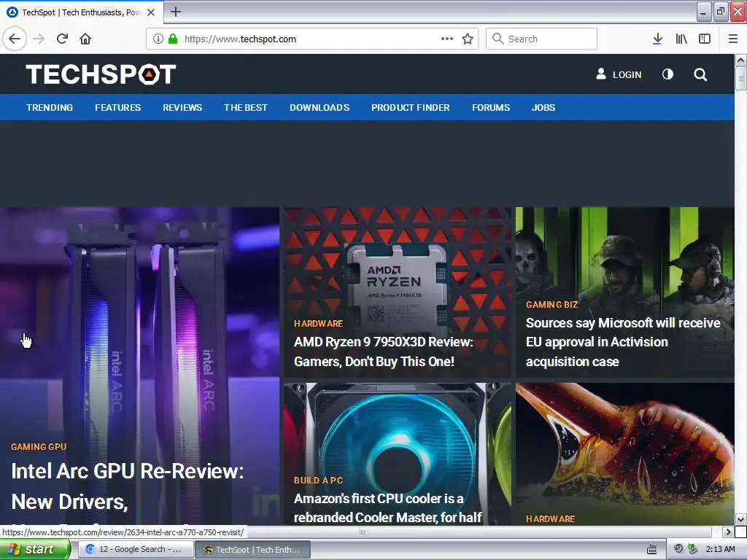Open the Firefox hamburger menu
Image resolution: width=747 pixels, height=560 pixels.
[733, 39]
